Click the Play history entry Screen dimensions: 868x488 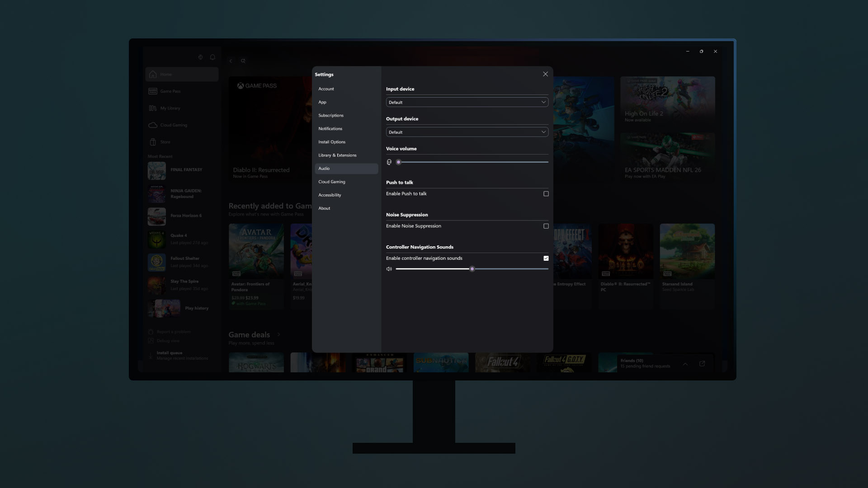pos(196,308)
